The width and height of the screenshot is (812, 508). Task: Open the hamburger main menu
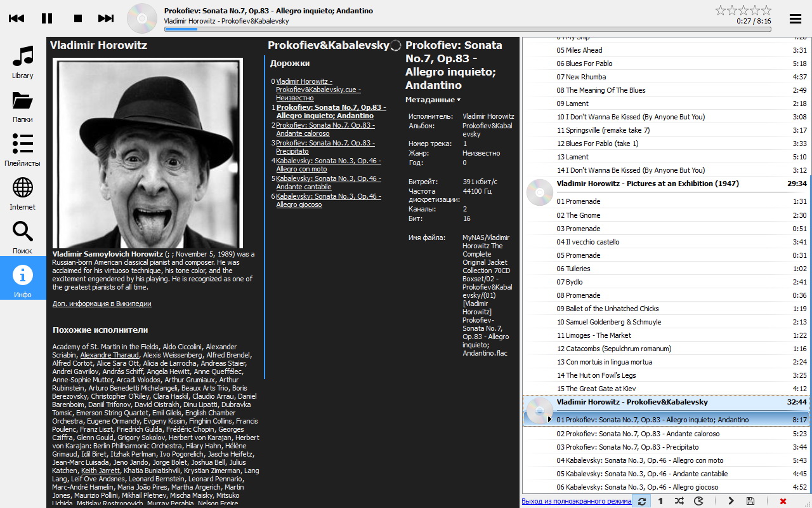coord(795,18)
